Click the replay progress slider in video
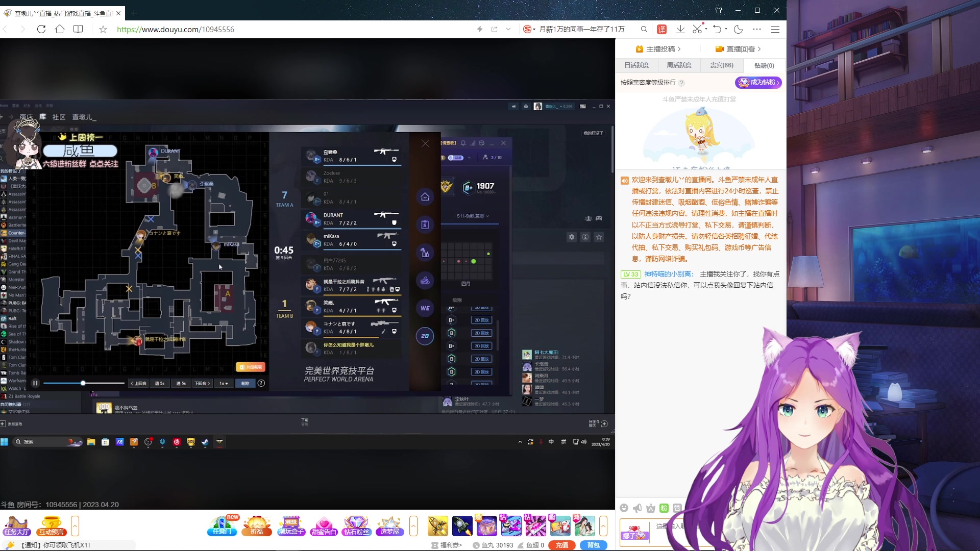Image resolution: width=980 pixels, height=551 pixels. coord(84,383)
